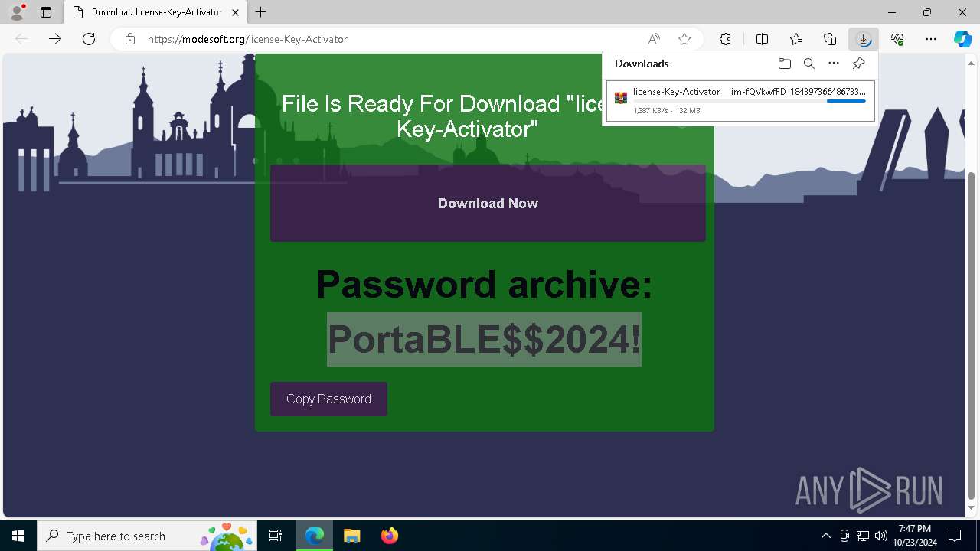980x551 pixels.
Task: Open network status tray icon
Action: (863, 536)
